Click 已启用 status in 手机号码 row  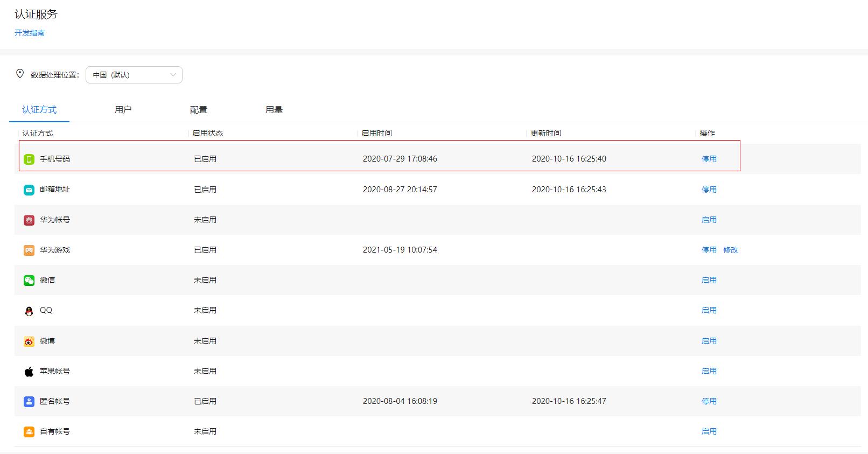(205, 159)
